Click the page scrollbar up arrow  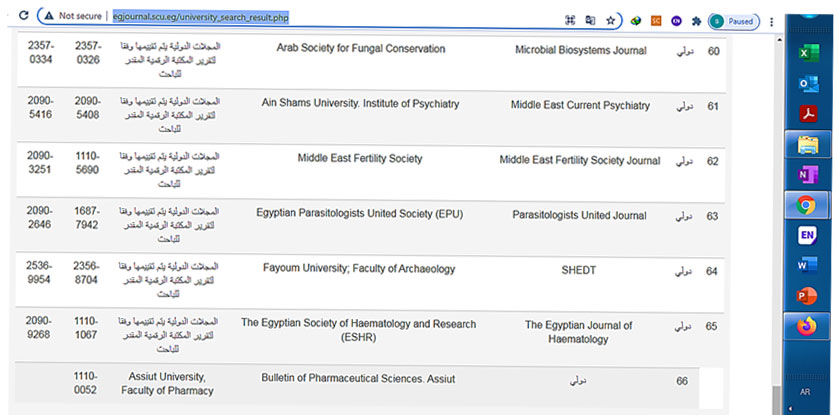click(779, 40)
